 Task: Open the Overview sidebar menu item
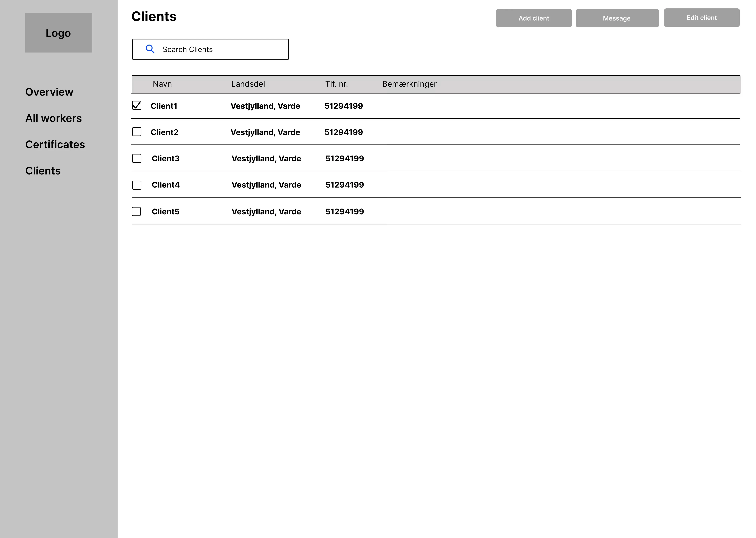point(49,92)
